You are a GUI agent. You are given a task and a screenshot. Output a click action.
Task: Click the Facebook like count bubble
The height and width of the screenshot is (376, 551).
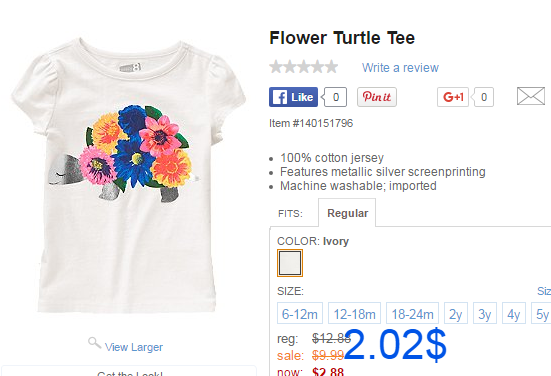[336, 97]
